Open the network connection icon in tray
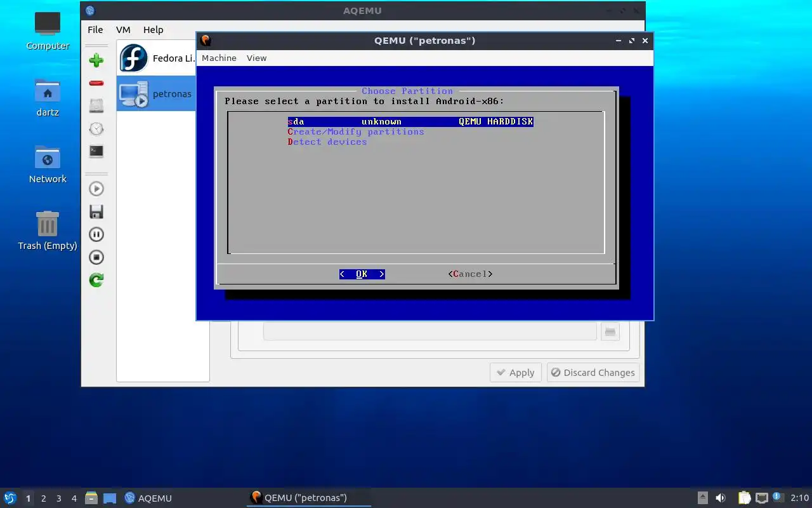This screenshot has height=508, width=812. (762, 498)
